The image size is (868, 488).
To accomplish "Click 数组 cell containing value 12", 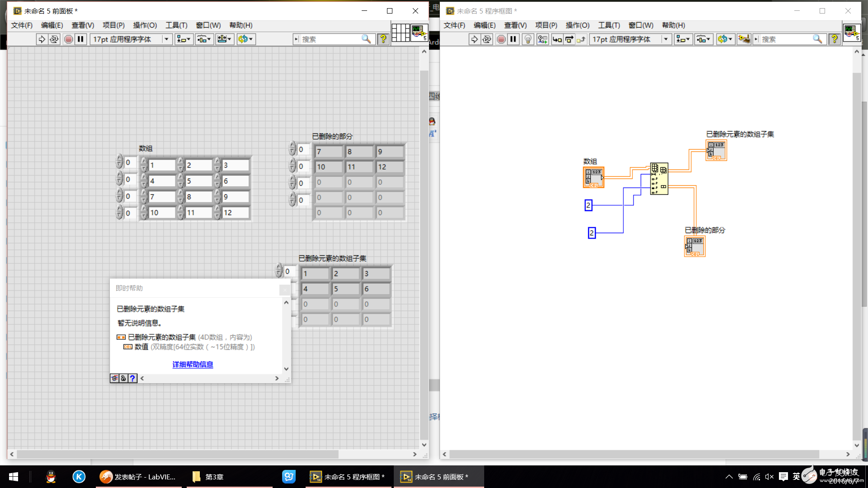I will coord(236,212).
